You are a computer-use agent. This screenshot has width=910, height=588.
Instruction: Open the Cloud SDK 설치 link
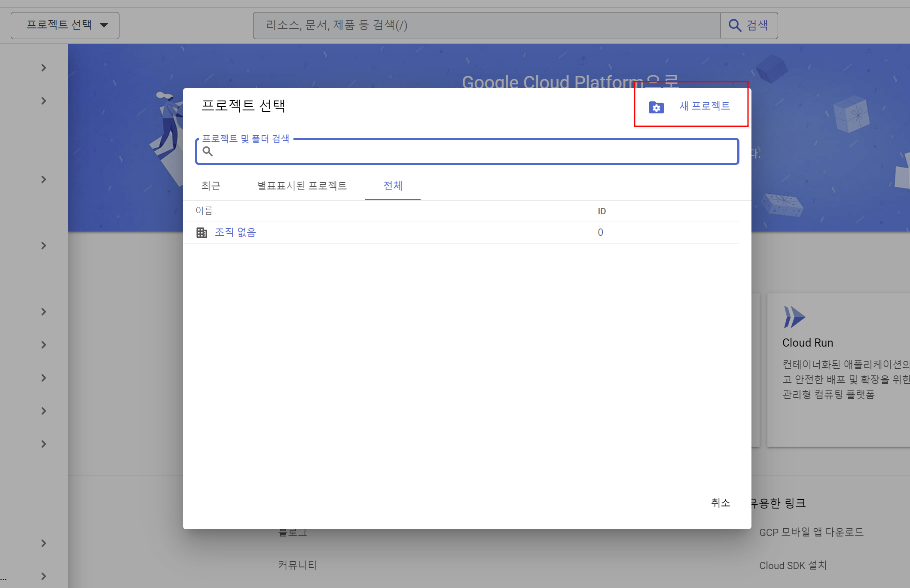coord(793,565)
